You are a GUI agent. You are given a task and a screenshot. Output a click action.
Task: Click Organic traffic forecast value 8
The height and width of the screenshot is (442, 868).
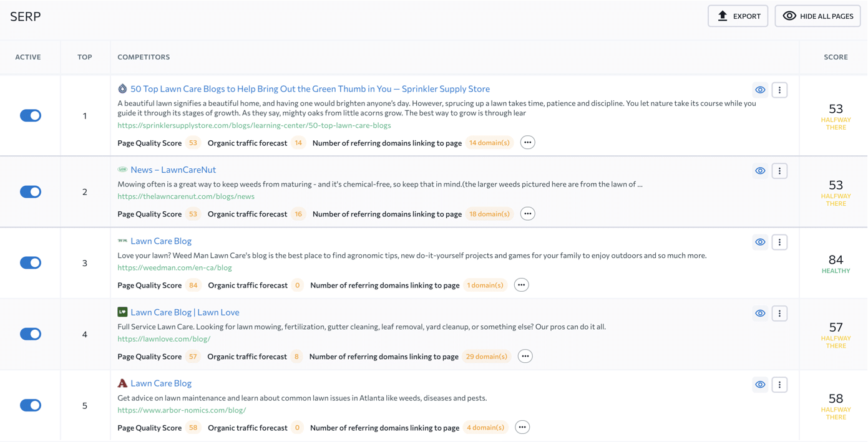(296, 357)
